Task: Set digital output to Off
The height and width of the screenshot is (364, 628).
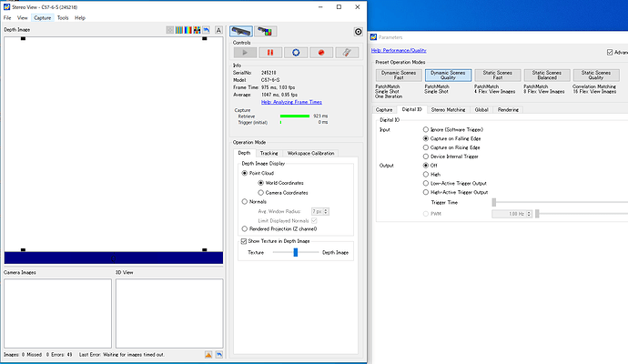Action: (x=426, y=166)
